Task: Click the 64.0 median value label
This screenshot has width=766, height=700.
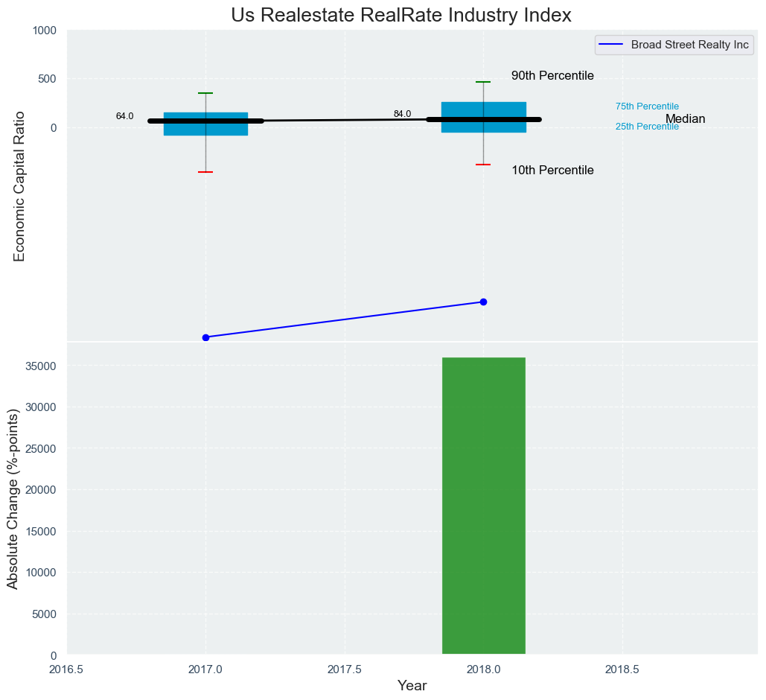Action: click(x=124, y=116)
